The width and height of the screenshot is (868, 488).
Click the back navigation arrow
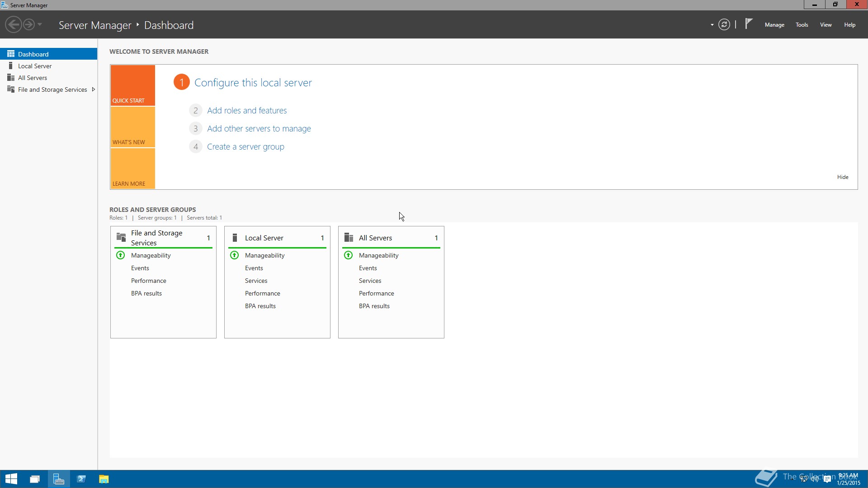(x=14, y=24)
